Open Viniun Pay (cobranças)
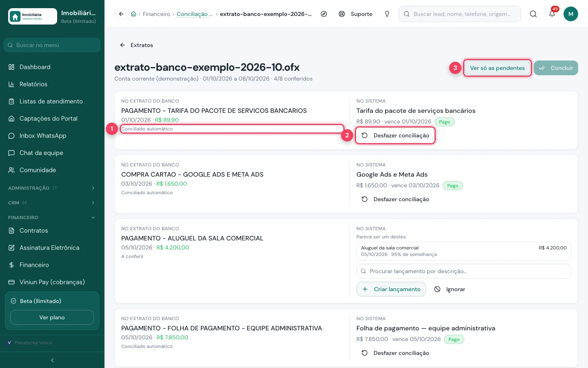Screen dimensions: 588x368 52,282
